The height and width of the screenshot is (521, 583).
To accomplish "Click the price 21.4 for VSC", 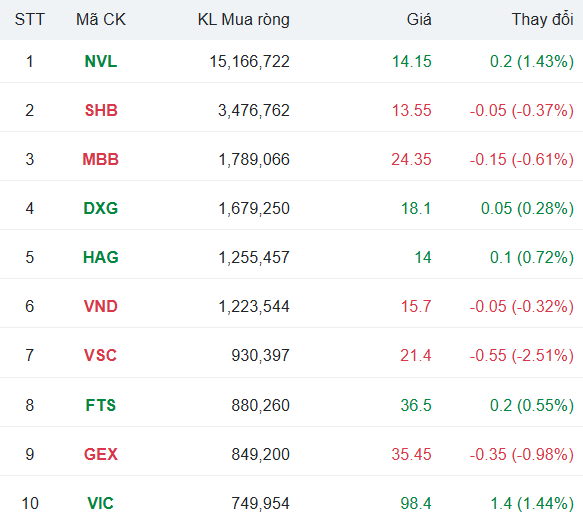I will click(416, 356).
